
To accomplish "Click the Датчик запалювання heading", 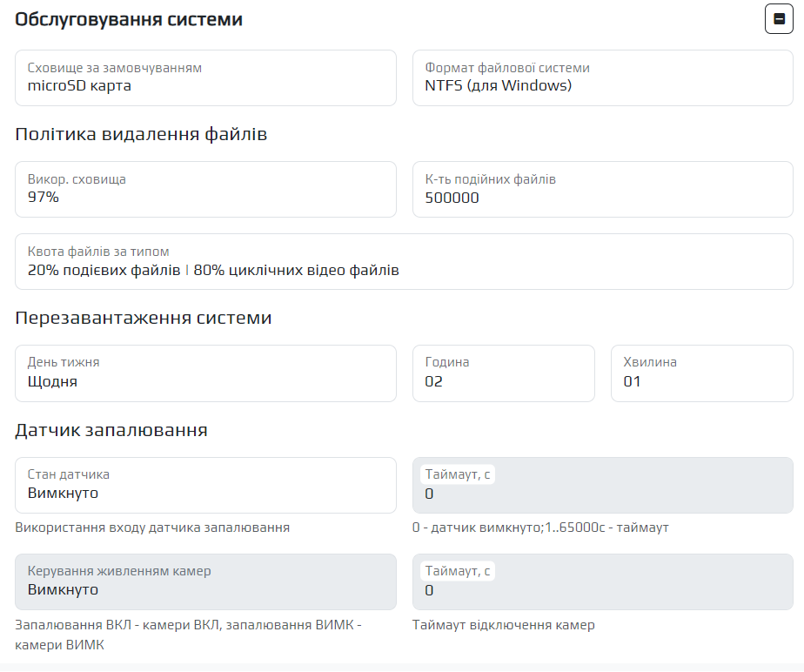I will 111,430.
